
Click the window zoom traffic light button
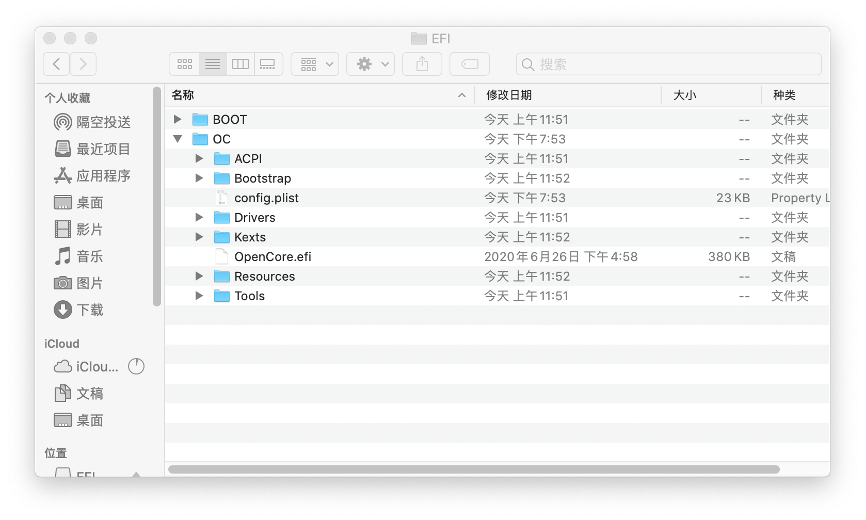click(91, 38)
